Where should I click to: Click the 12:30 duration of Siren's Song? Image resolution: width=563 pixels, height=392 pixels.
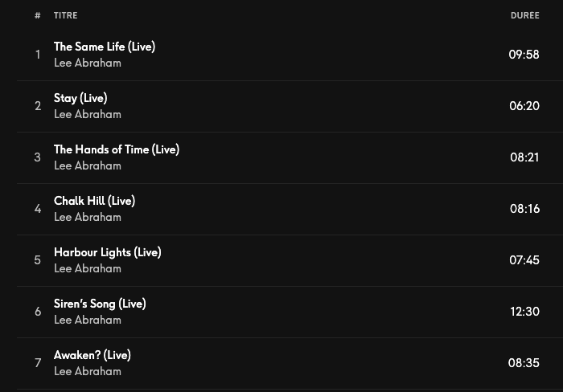pos(524,312)
